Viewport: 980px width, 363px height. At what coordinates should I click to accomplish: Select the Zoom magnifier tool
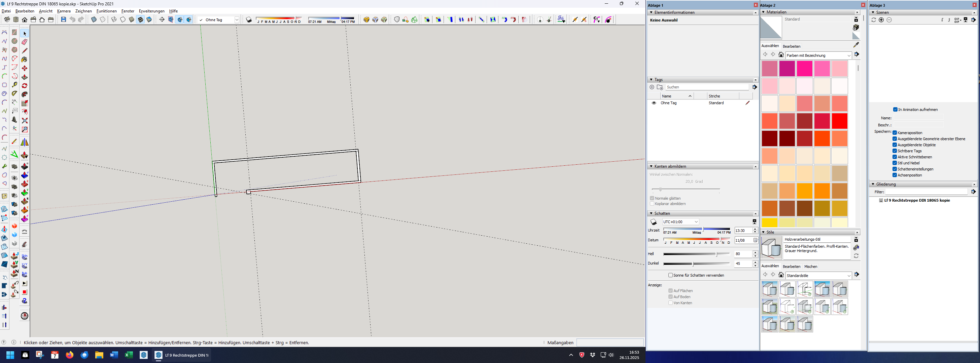(x=25, y=129)
